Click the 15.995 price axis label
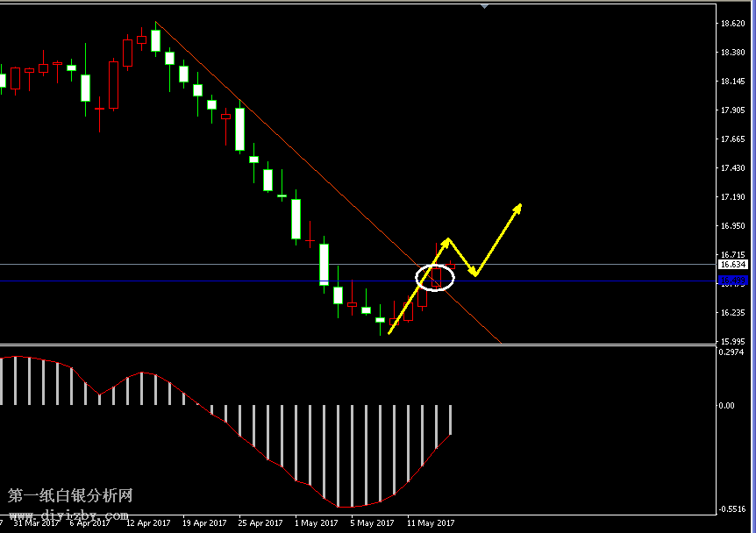The width and height of the screenshot is (756, 533). pos(731,341)
